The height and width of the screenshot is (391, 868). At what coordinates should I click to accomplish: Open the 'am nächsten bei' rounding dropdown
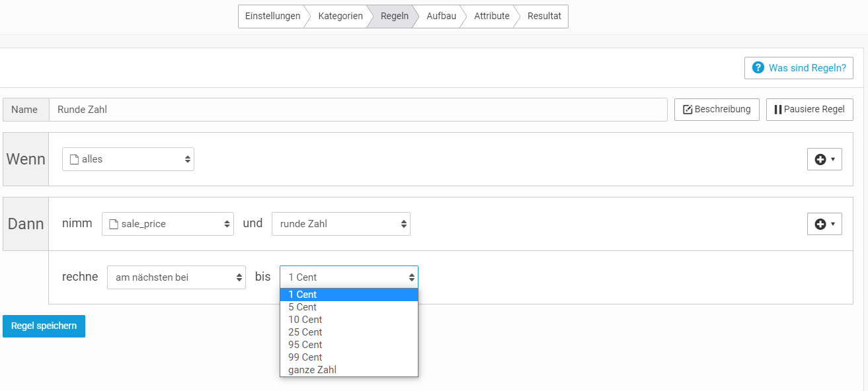click(x=177, y=277)
